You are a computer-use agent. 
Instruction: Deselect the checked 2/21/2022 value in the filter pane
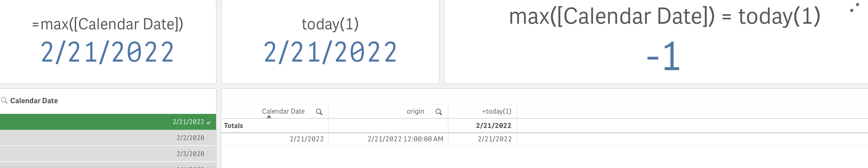coord(188,122)
